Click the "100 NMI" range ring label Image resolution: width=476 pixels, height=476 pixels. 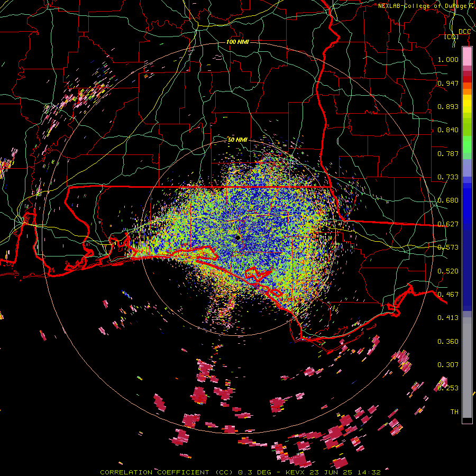(x=237, y=42)
